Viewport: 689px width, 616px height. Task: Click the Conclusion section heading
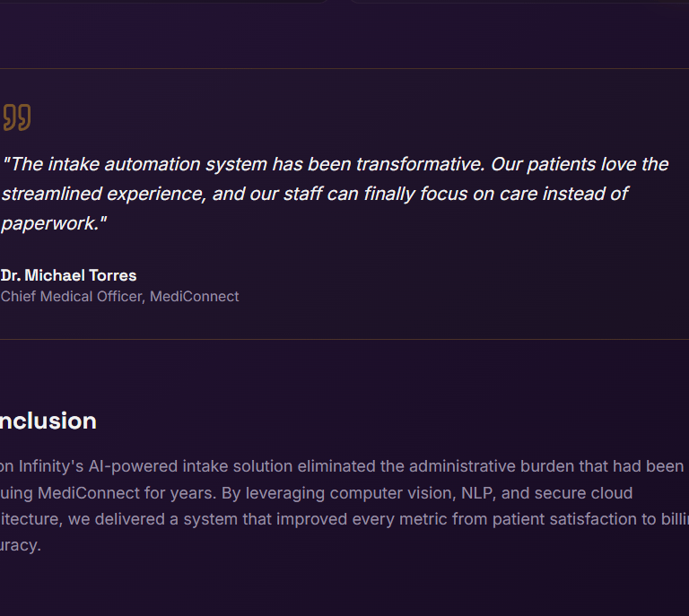point(48,421)
